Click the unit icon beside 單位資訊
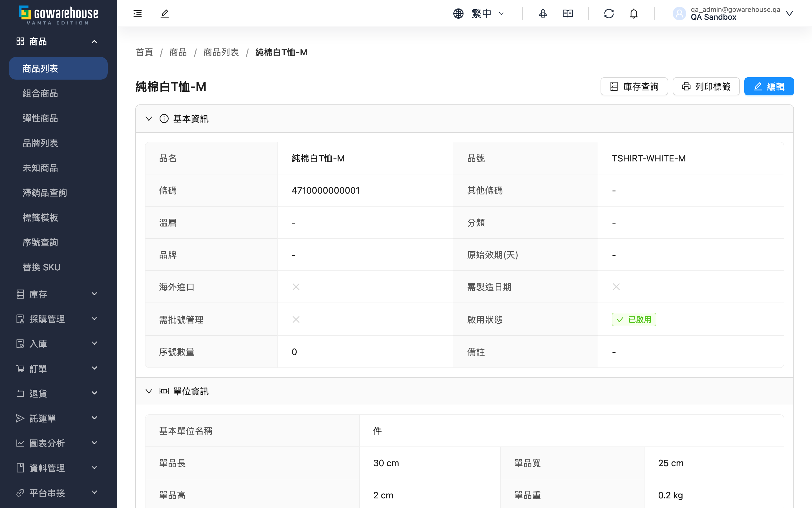The image size is (812, 508). pyautogui.click(x=164, y=391)
